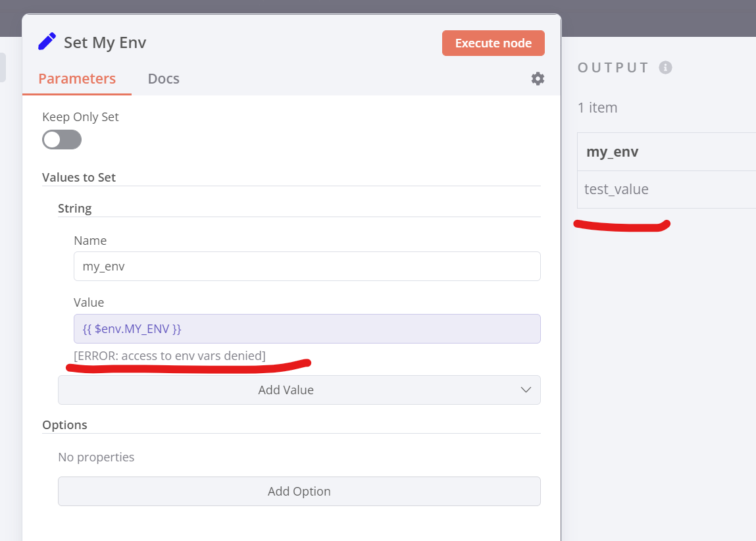
Task: Toggle the Keep Only Set switch
Action: click(62, 140)
